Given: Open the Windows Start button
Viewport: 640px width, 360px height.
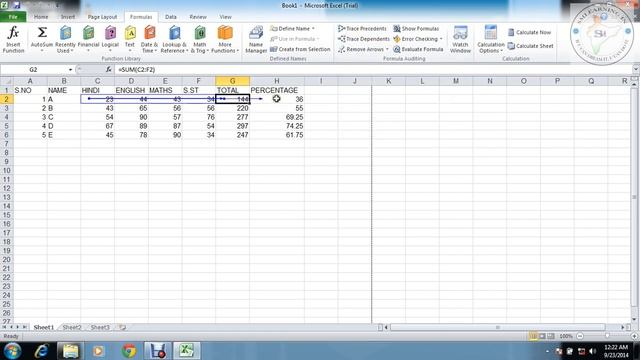Looking at the screenshot, I should coord(12,351).
